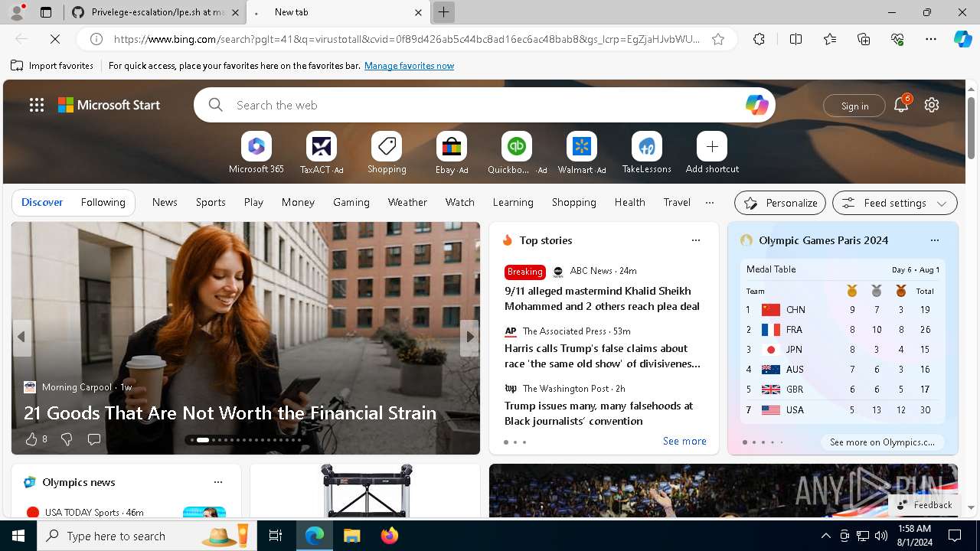Open the Khalid Sheikh Mohammed plea deal story
This screenshot has width=980, height=551.
[x=602, y=298]
